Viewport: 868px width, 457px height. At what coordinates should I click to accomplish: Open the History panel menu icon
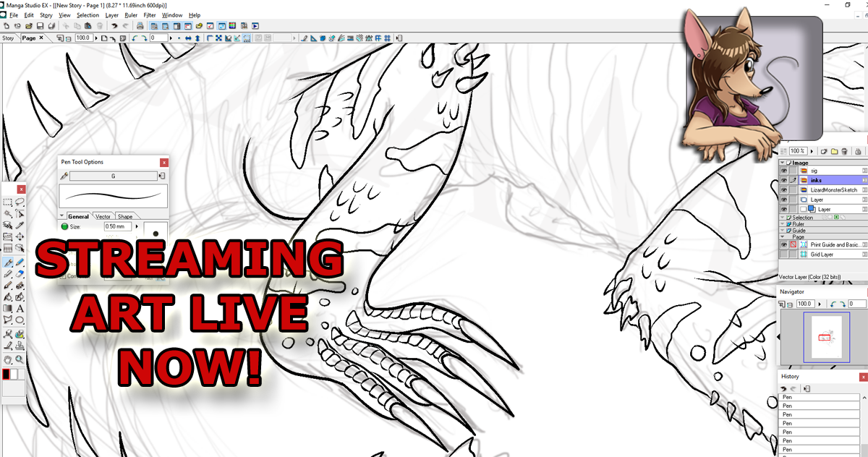tap(807, 388)
